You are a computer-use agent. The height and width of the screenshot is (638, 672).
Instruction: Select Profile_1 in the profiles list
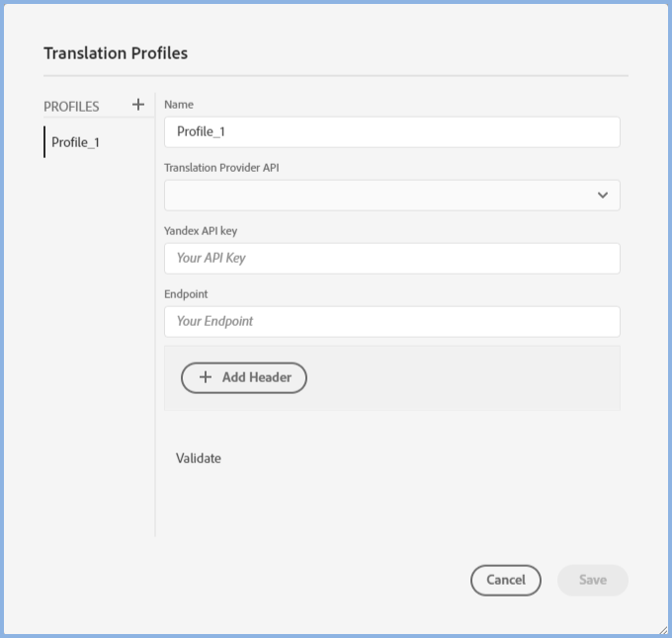[x=76, y=142]
